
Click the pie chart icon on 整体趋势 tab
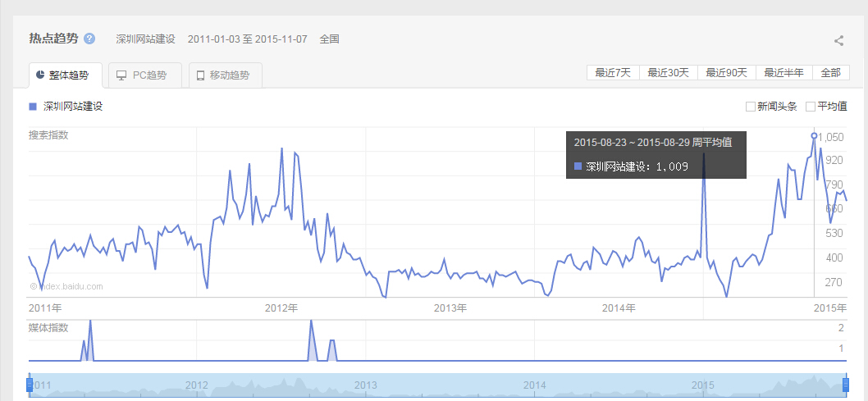(39, 75)
